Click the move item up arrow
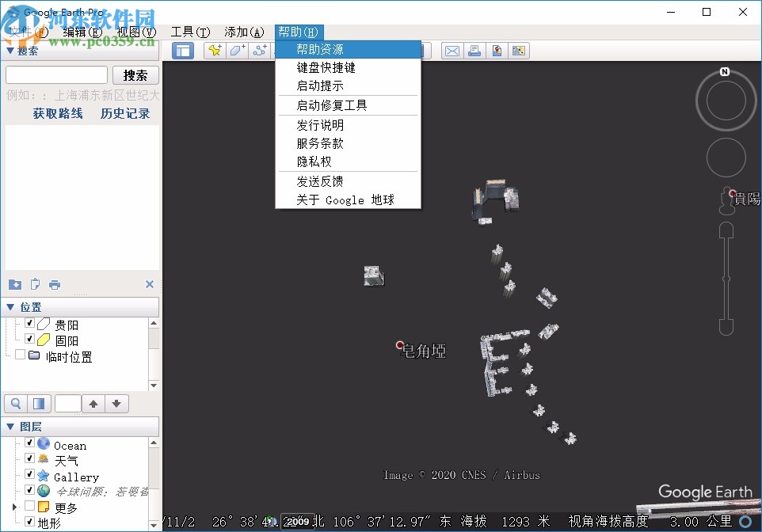The width and height of the screenshot is (762, 532). coord(93,404)
